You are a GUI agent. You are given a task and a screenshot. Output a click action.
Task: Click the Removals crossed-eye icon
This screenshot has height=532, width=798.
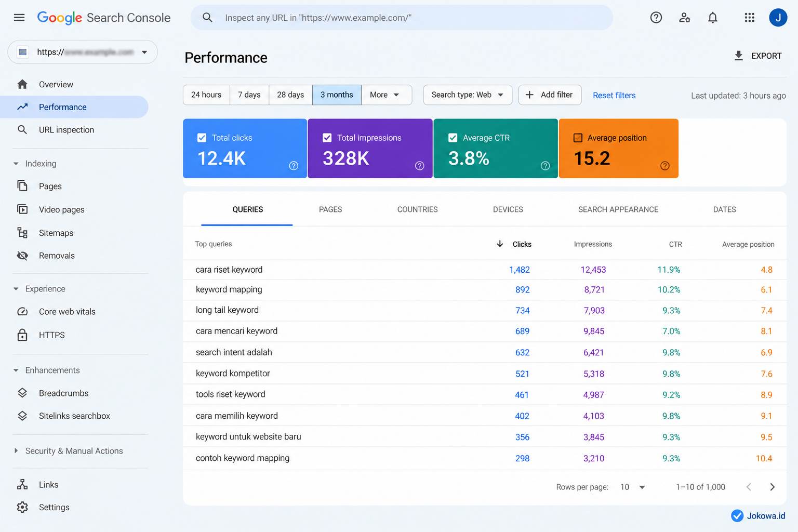22,256
